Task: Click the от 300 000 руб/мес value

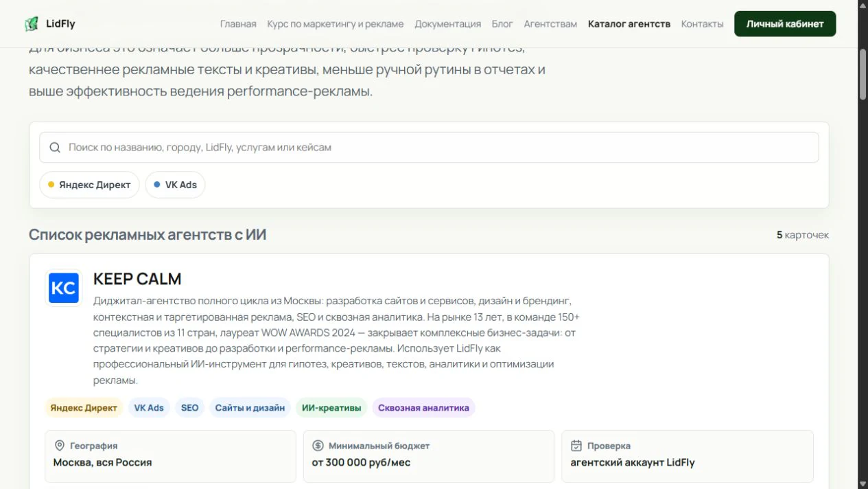Action: point(361,462)
